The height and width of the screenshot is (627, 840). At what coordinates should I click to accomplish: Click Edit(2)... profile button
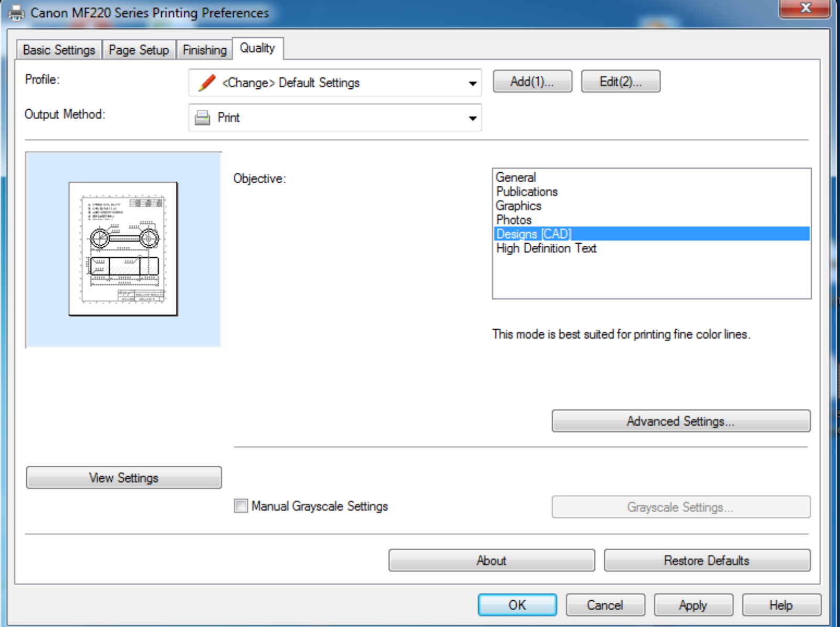click(x=621, y=81)
